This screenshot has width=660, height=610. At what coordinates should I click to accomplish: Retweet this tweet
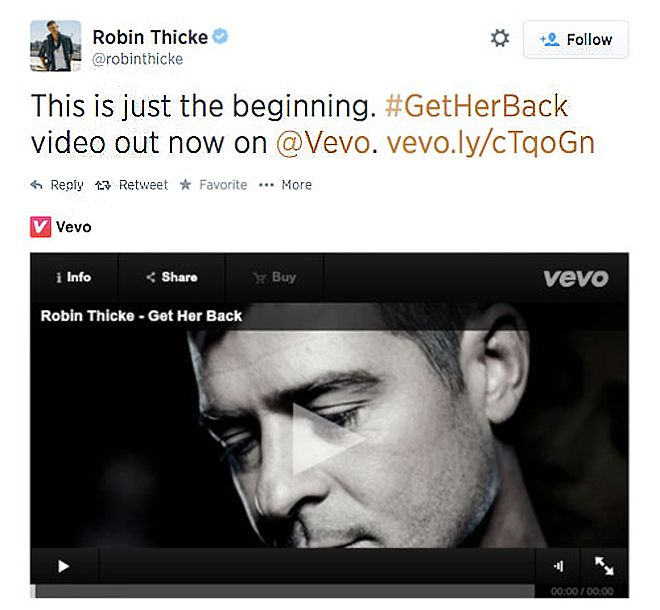click(x=131, y=185)
